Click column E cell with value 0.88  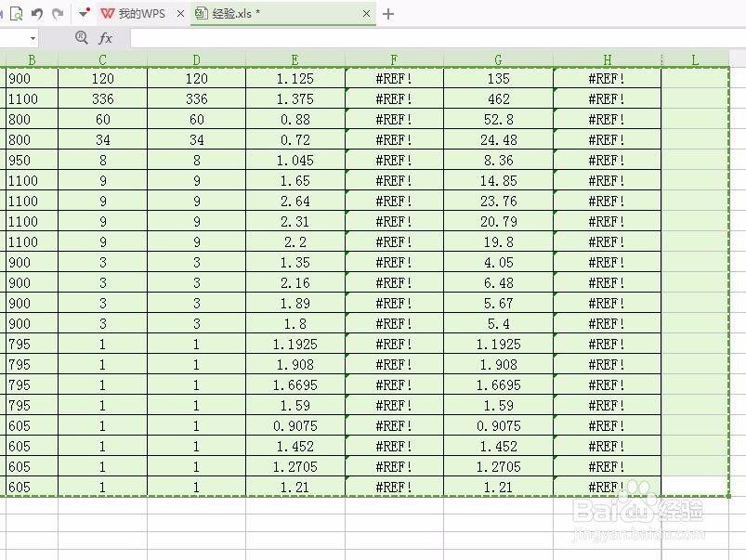point(295,120)
